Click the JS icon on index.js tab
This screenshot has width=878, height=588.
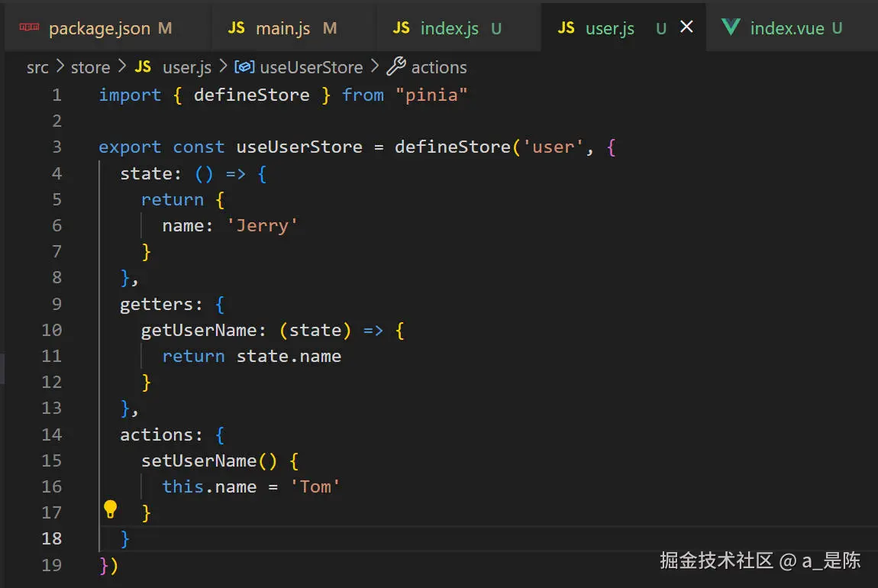click(401, 28)
